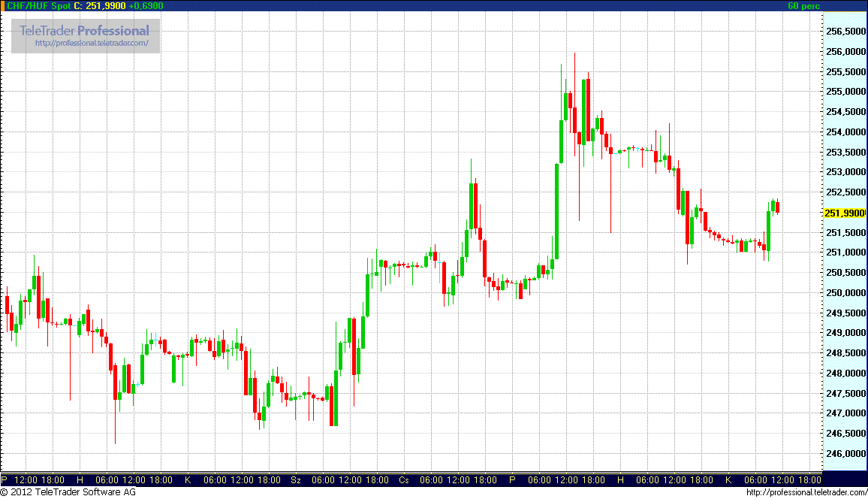Open the professional.teletrader.com link in footer
This screenshot has height=499, width=868.
(806, 492)
